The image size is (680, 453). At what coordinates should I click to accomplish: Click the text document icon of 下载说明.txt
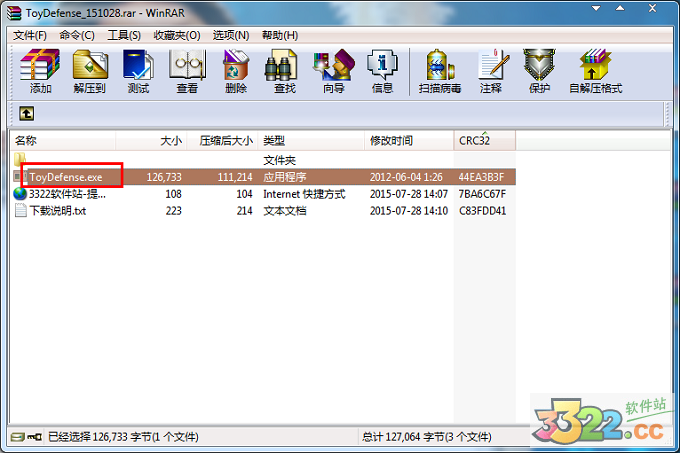(x=20, y=211)
